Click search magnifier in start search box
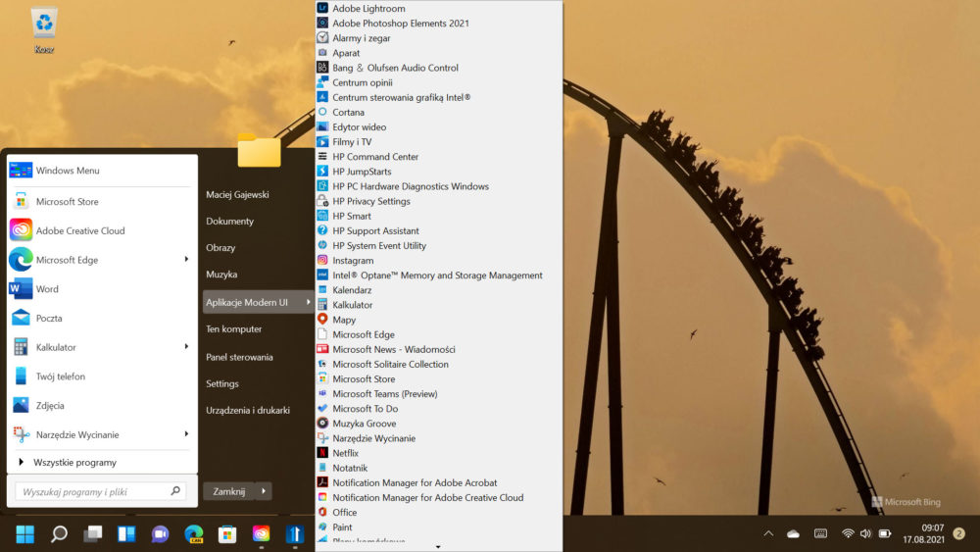The width and height of the screenshot is (980, 552). point(175,491)
